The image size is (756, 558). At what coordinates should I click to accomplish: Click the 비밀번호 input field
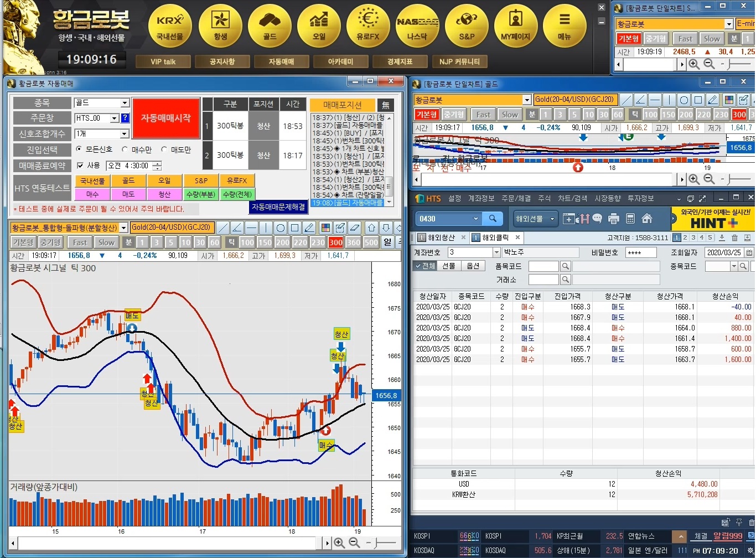(641, 252)
